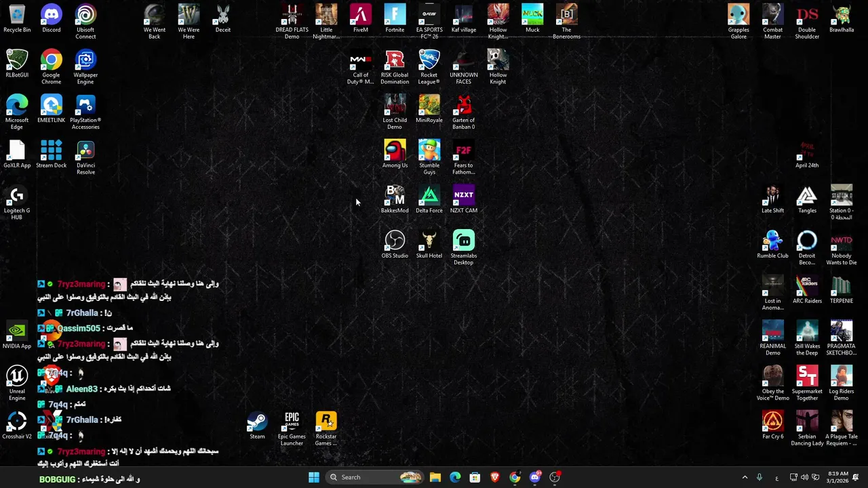
Task: Open RISK Global Domination shortcut
Action: [x=395, y=67]
